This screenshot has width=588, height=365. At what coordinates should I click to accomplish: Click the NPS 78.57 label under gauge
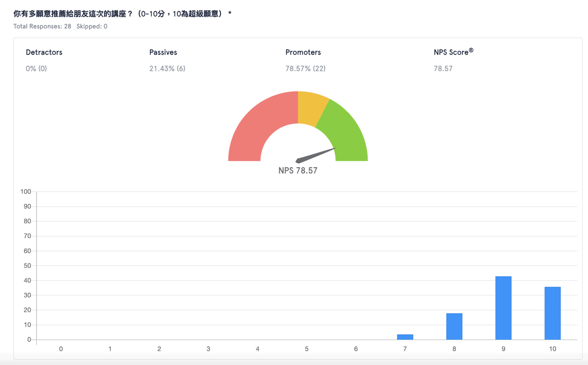click(298, 170)
